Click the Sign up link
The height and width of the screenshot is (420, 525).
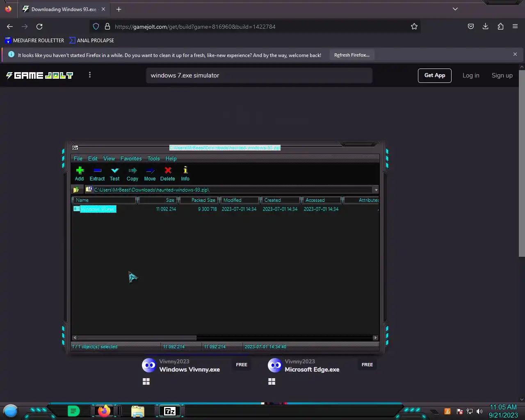point(502,75)
